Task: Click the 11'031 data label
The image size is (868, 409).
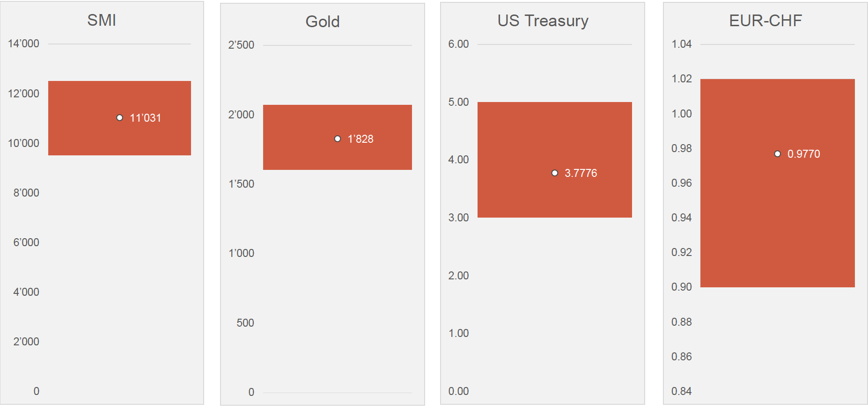Action: (145, 118)
